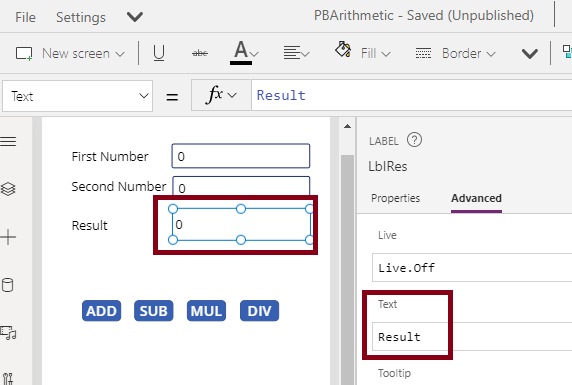Open the File menu

[x=25, y=17]
